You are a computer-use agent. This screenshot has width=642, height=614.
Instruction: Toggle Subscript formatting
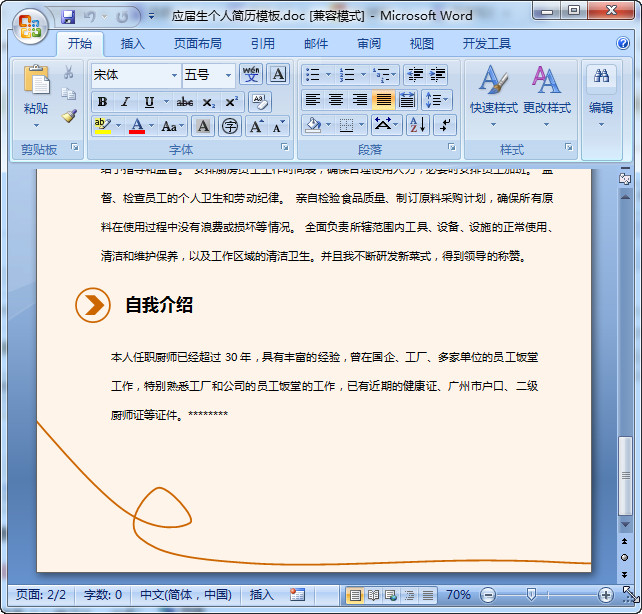tap(208, 102)
